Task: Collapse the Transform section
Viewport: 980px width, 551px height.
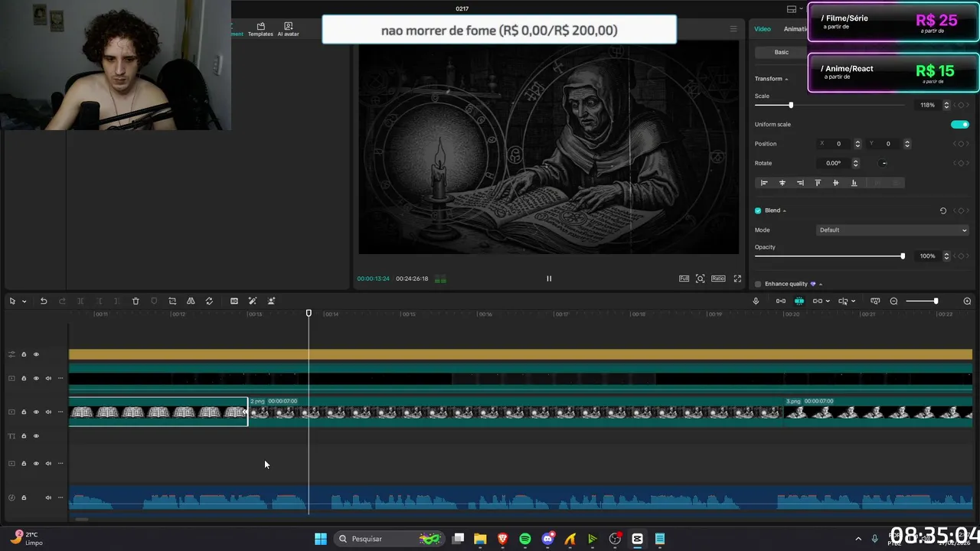Action: click(786, 79)
